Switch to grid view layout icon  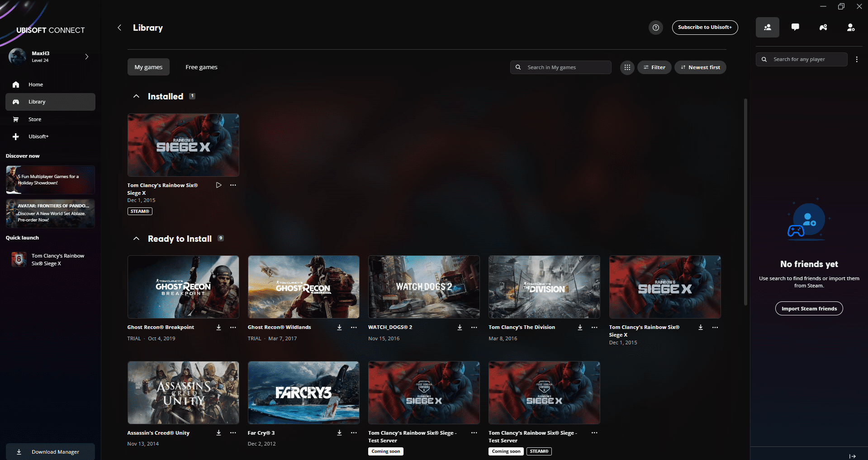[x=627, y=67]
